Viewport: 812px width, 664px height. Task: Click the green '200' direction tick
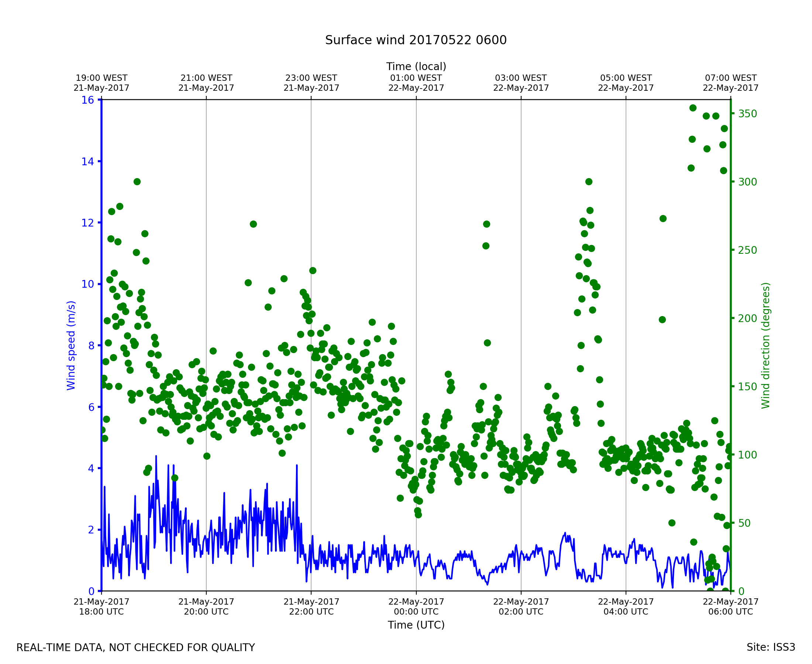point(747,318)
